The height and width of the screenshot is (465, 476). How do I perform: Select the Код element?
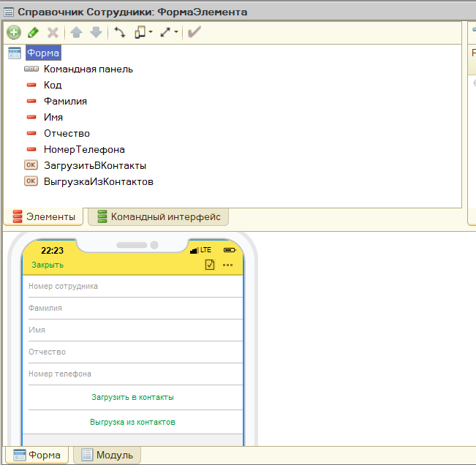pos(53,86)
